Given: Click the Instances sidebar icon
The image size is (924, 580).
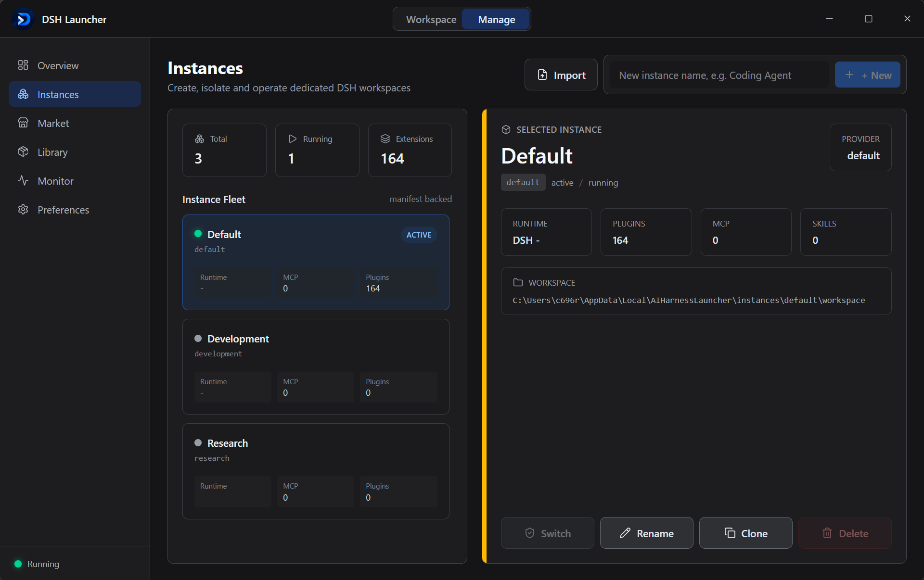Looking at the screenshot, I should click(x=23, y=94).
